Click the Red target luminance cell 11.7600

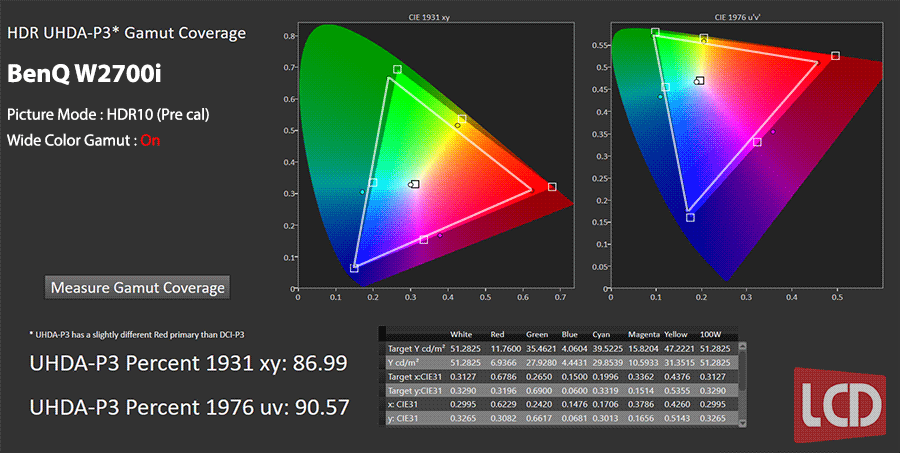click(506, 349)
